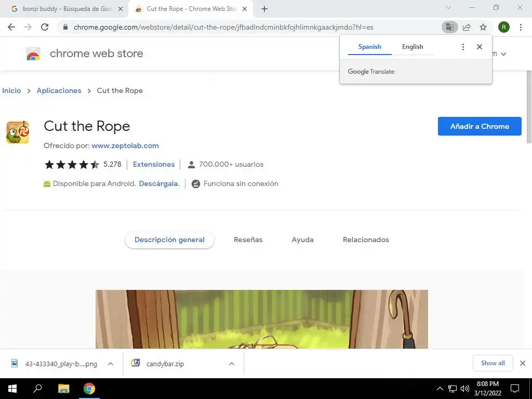Click the 5.278 ratings count
Image resolution: width=532 pixels, height=399 pixels.
pyautogui.click(x=112, y=165)
